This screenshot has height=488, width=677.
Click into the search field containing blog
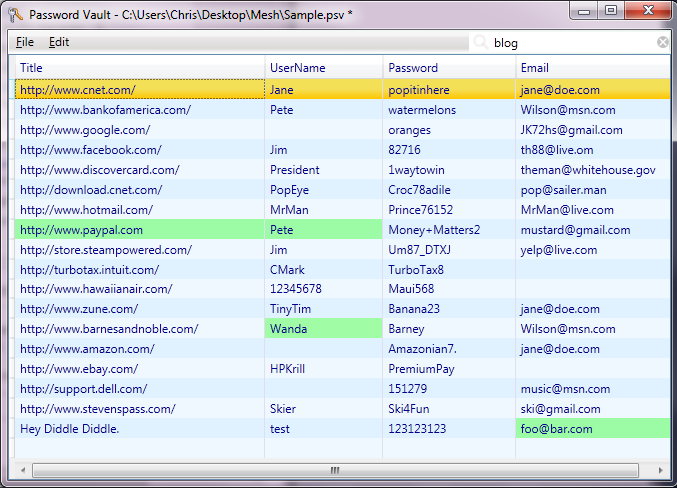tap(570, 43)
